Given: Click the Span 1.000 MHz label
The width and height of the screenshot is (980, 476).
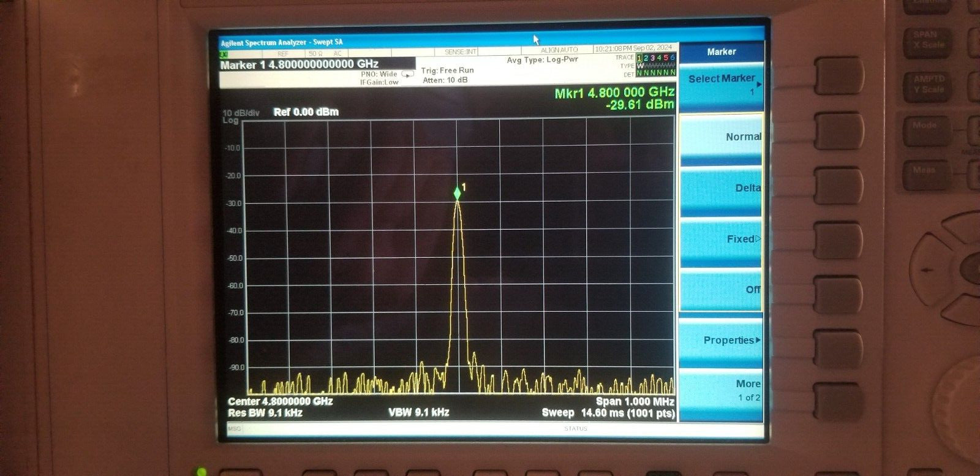Looking at the screenshot, I should click(x=635, y=402).
